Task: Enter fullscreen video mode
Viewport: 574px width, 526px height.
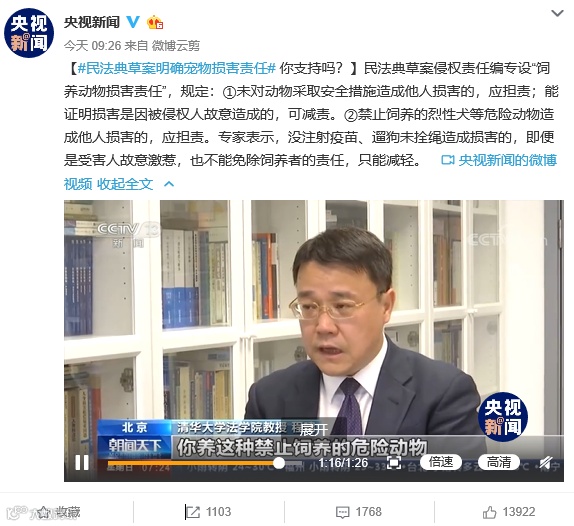Action: [394, 462]
